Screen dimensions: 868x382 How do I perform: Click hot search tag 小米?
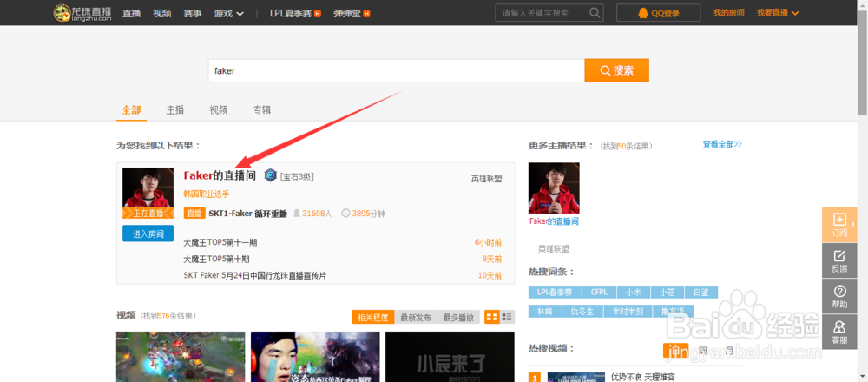[x=634, y=293]
